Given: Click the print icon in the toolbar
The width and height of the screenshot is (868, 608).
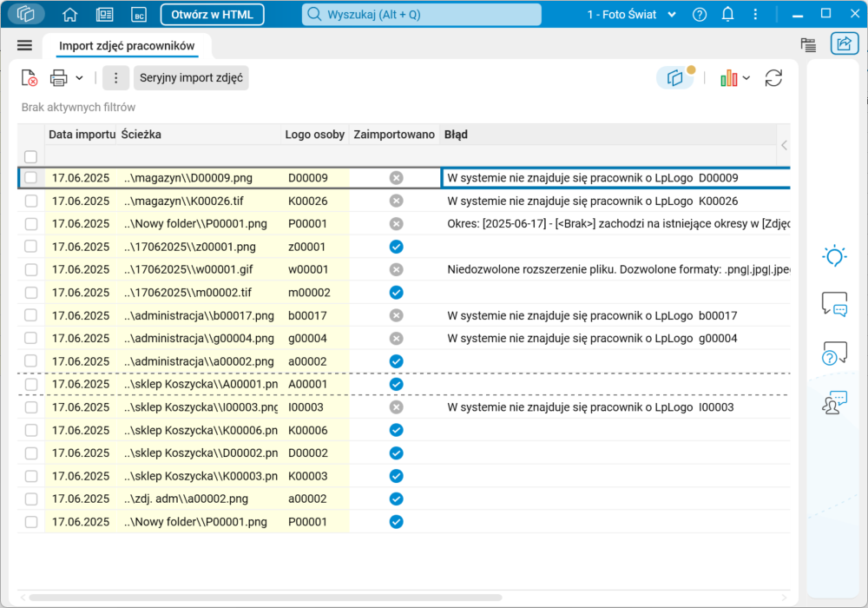Looking at the screenshot, I should (x=58, y=78).
